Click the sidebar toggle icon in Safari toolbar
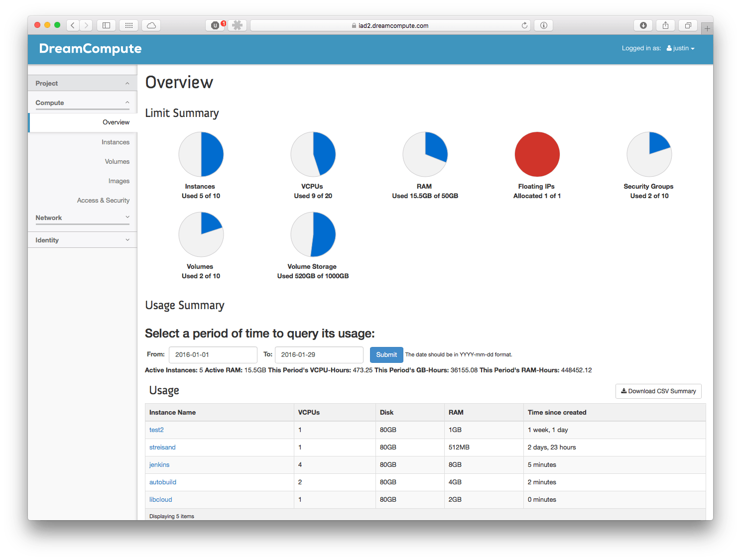This screenshot has width=741, height=560. 106,25
